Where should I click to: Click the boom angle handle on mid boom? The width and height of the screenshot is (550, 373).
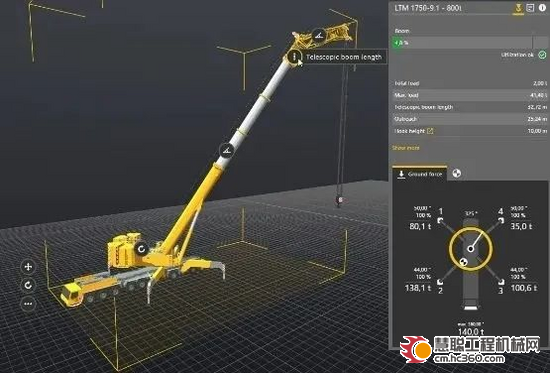[227, 151]
